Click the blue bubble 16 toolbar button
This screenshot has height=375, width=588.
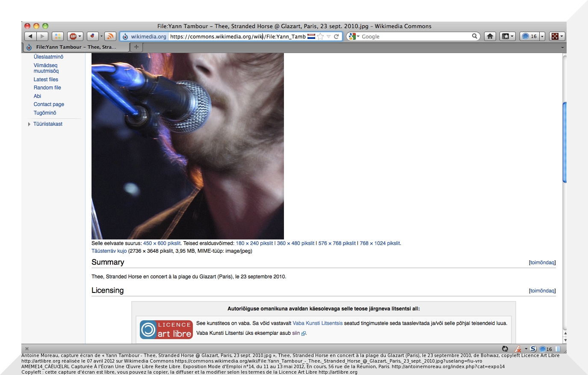[529, 36]
